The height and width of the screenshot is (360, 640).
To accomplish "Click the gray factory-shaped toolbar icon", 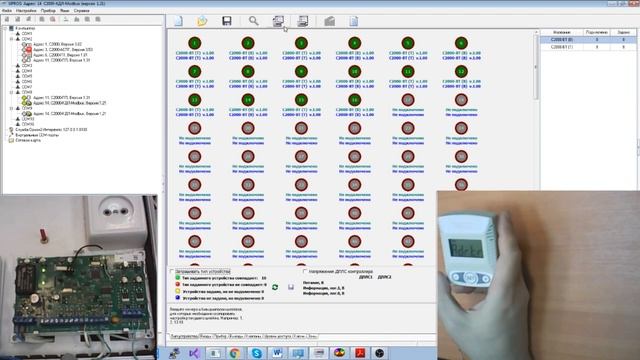I will 329,21.
